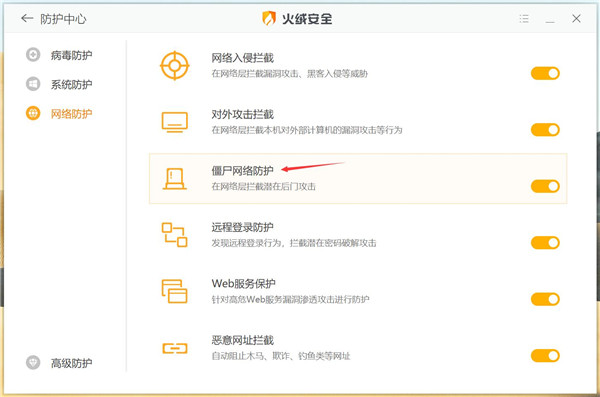Click the 网络防护 globe icon
This screenshot has height=397, width=600.
(33, 113)
